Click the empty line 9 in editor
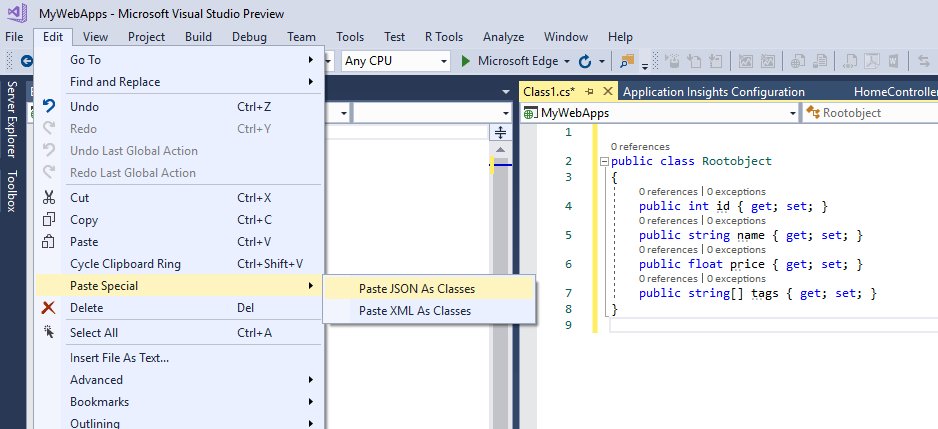Image resolution: width=938 pixels, height=429 pixels. tap(772, 325)
